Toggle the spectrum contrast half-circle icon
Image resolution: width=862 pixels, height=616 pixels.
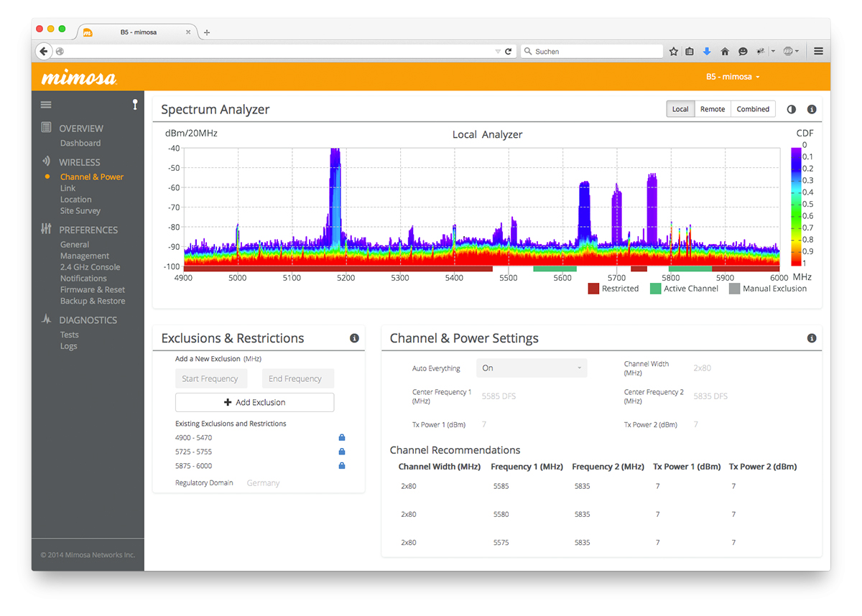click(x=792, y=110)
